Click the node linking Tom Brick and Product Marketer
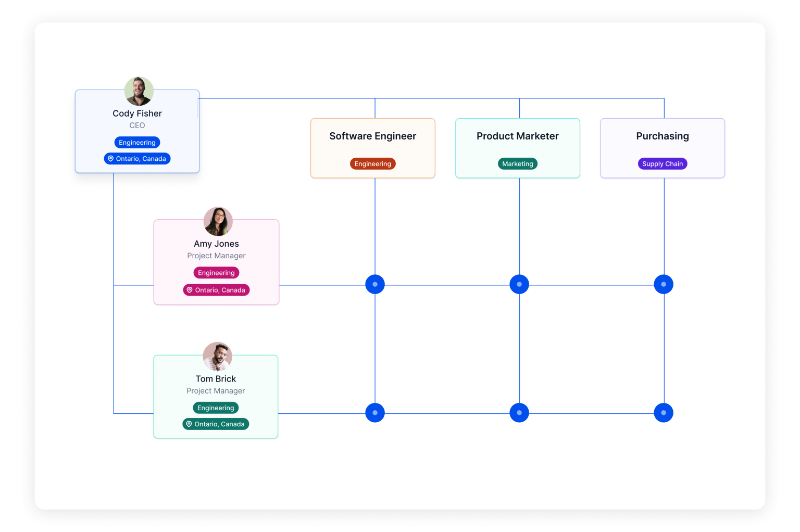Viewport: 800px width, 532px height. [519, 413]
